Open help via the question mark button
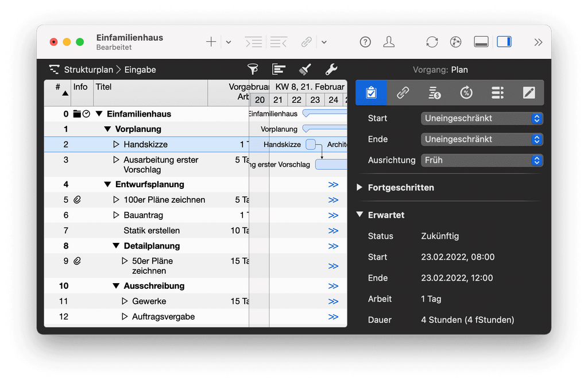This screenshot has height=383, width=588. pos(365,41)
